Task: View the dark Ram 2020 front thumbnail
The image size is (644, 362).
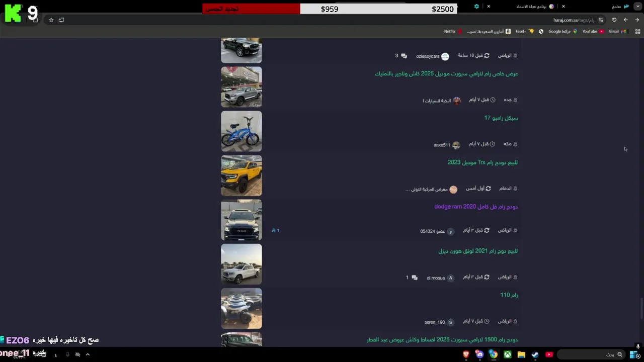Action: pos(242,220)
